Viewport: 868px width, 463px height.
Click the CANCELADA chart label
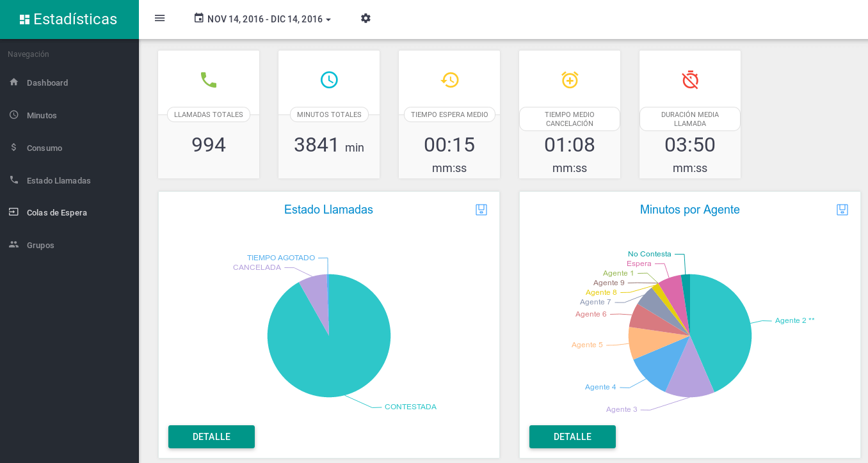(x=257, y=267)
